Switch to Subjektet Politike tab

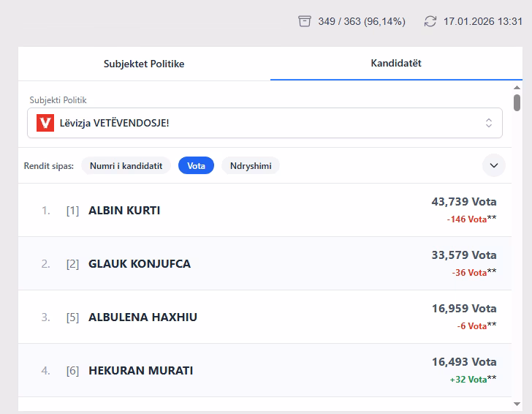pyautogui.click(x=144, y=64)
